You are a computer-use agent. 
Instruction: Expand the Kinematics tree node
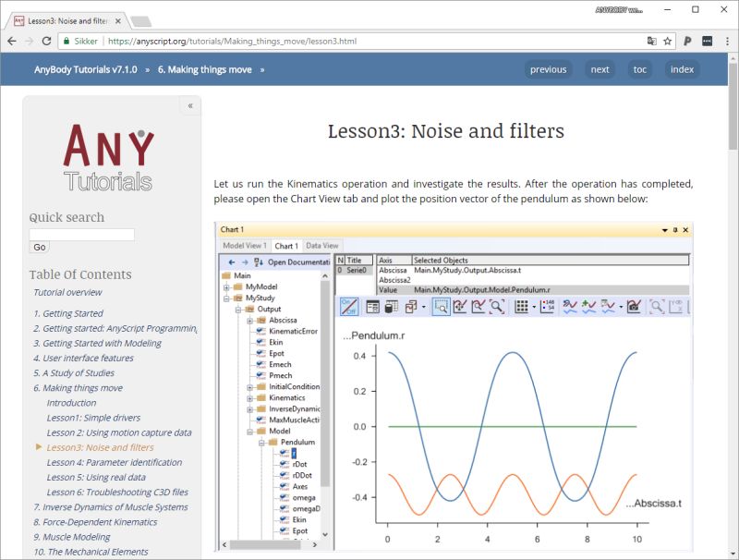pos(249,398)
